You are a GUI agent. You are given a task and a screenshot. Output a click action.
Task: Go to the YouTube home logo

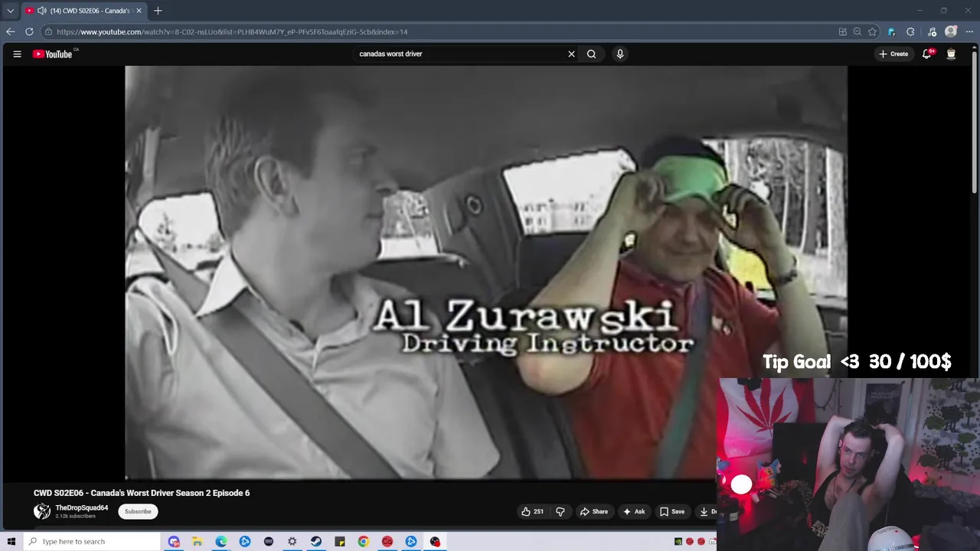pyautogui.click(x=52, y=54)
